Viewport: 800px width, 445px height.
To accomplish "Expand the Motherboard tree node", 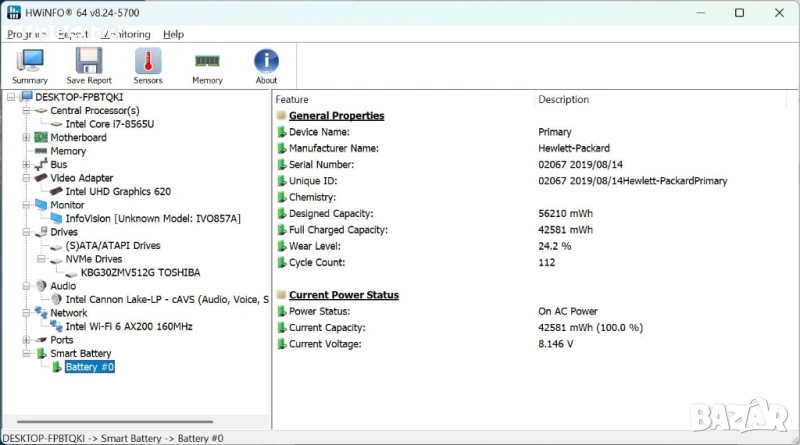I will click(x=27, y=138).
